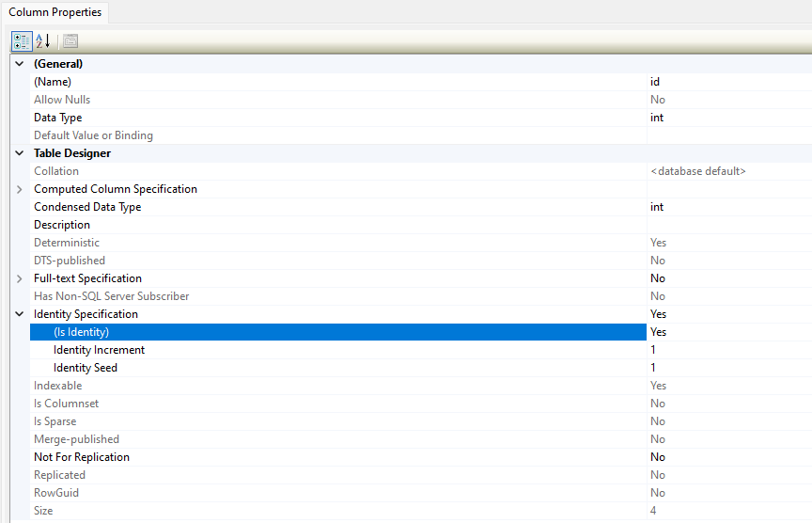Click the (Is Identity) value Yes

pos(729,332)
